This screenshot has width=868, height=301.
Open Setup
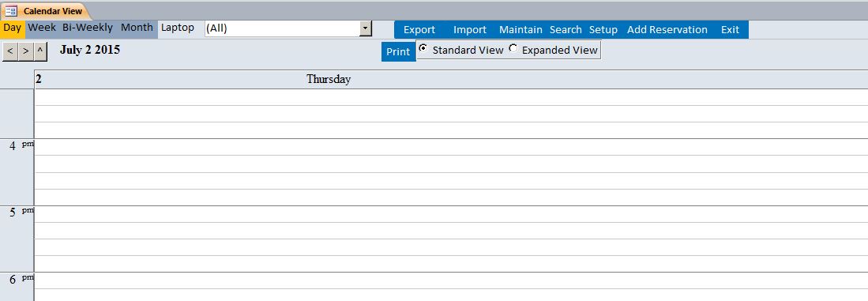[x=603, y=30]
